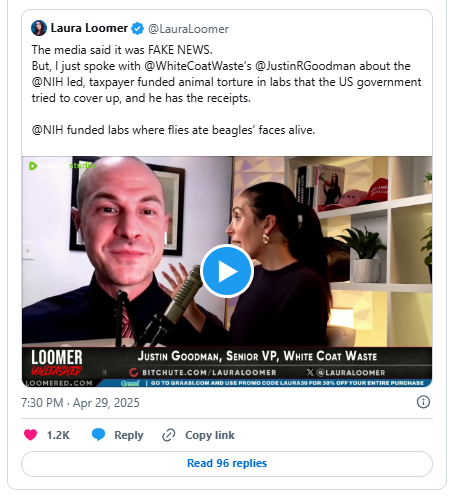Open the @LauraLoomer handle link

coord(188,29)
